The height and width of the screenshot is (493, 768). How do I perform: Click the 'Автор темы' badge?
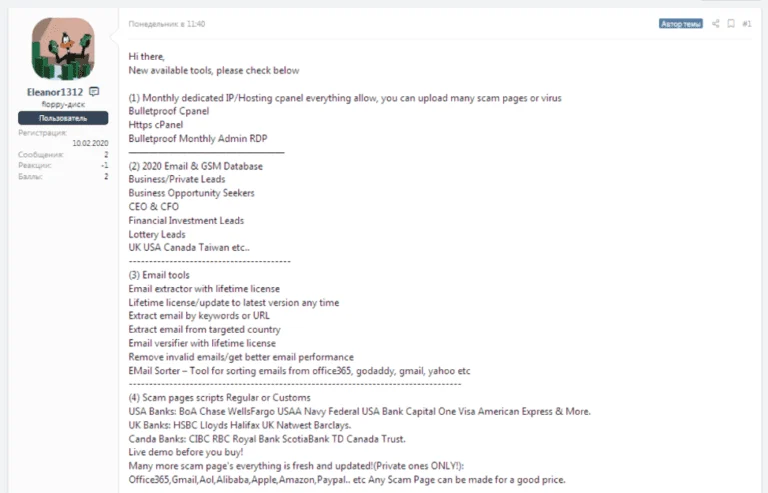pos(680,23)
